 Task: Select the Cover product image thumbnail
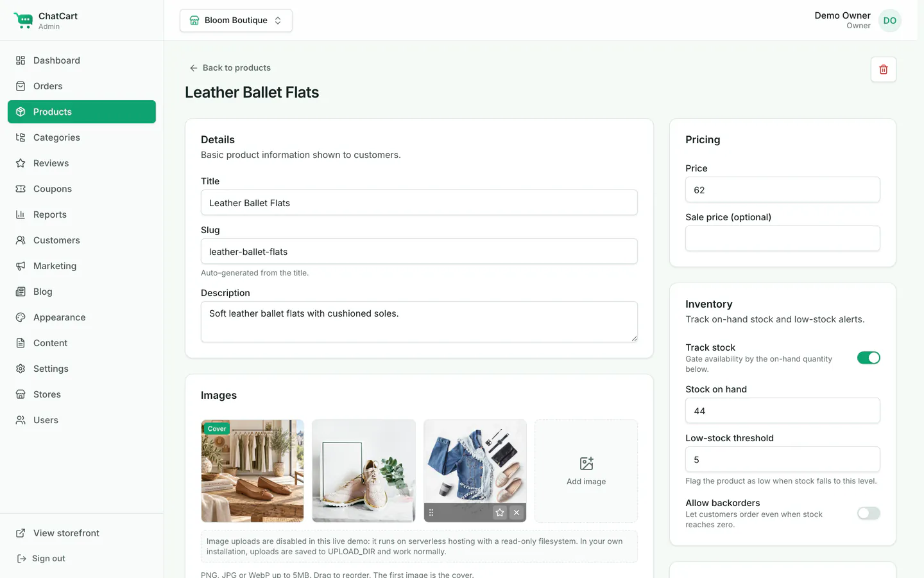[x=252, y=471]
